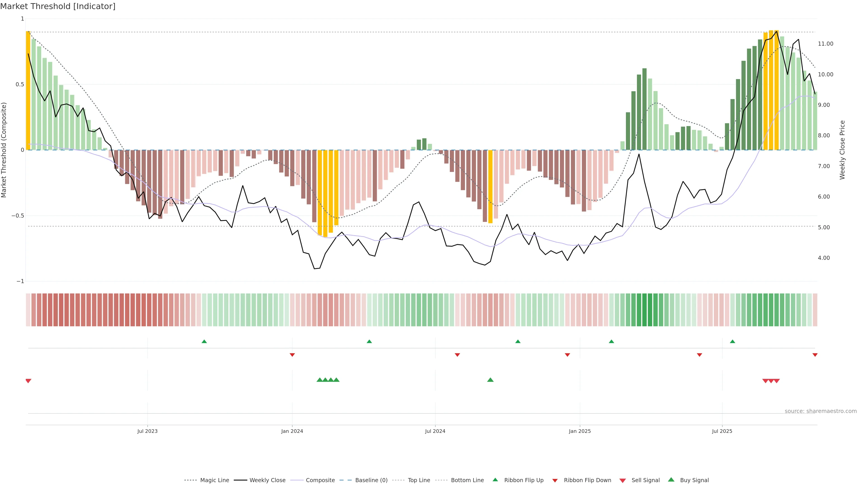Image resolution: width=868 pixels, height=488 pixels.
Task: Click the rightmost red Ribbon Flip Down marker
Action: pos(815,355)
